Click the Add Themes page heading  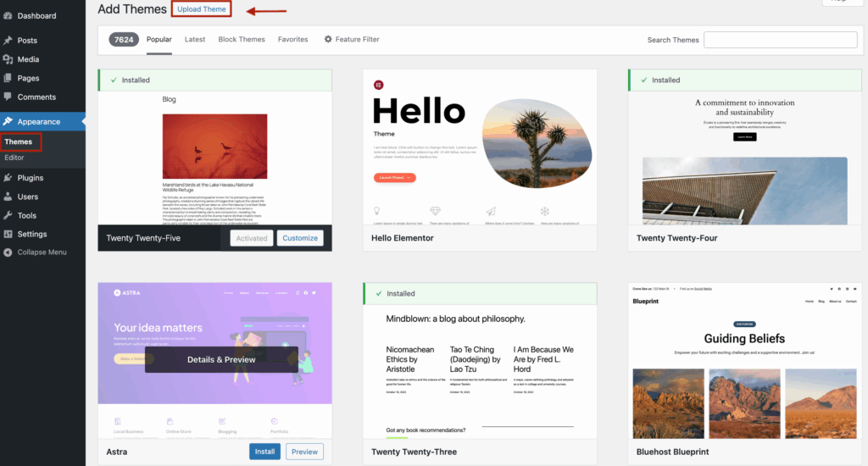pos(132,8)
